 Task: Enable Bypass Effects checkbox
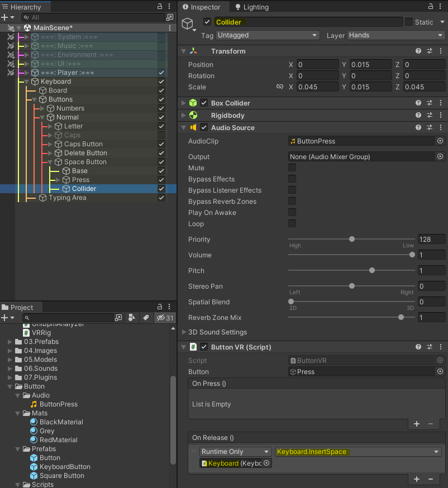pyautogui.click(x=292, y=179)
